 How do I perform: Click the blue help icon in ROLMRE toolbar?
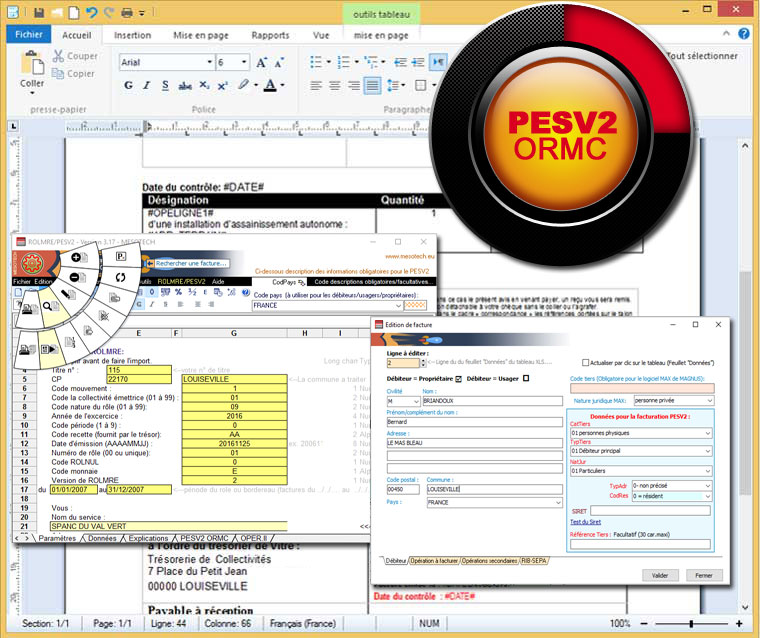pos(245,292)
